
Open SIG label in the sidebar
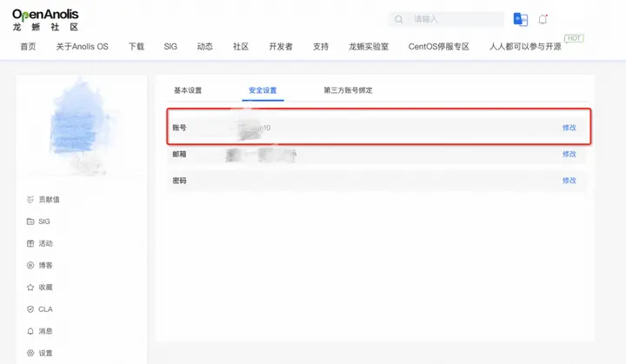point(44,222)
